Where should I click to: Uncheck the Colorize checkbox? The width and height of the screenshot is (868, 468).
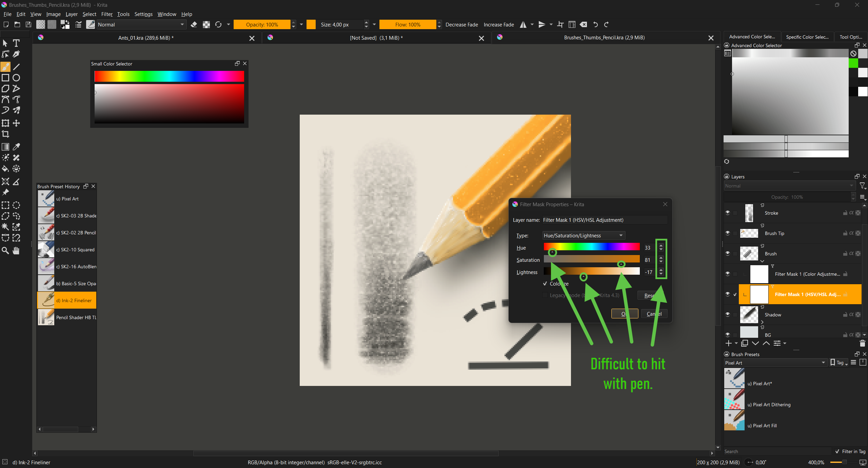coord(545,284)
